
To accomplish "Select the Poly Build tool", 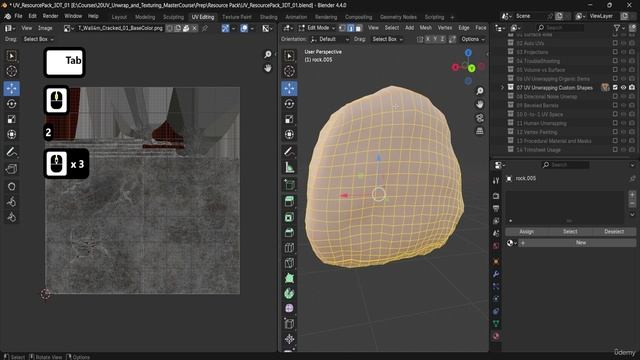I will coord(289,278).
